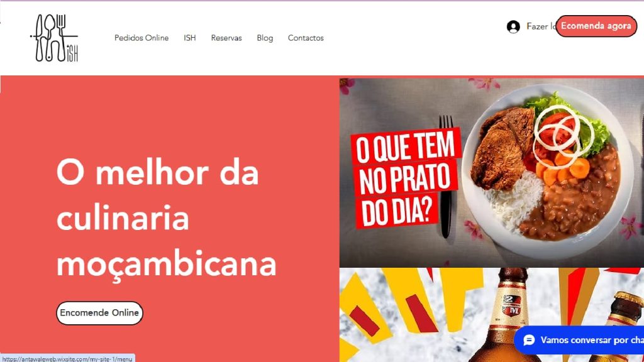
Task: Click the status bar URL at the bottom left
Action: point(67,358)
